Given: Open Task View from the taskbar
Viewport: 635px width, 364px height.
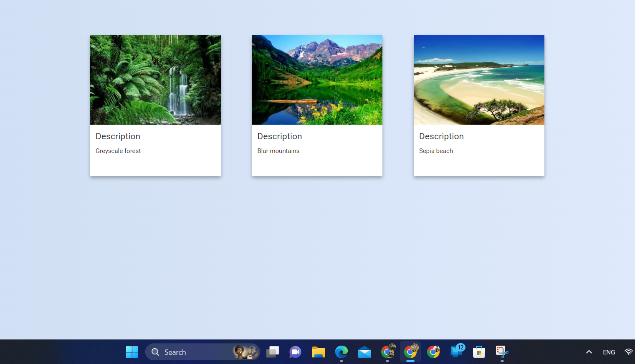Looking at the screenshot, I should tap(273, 352).
